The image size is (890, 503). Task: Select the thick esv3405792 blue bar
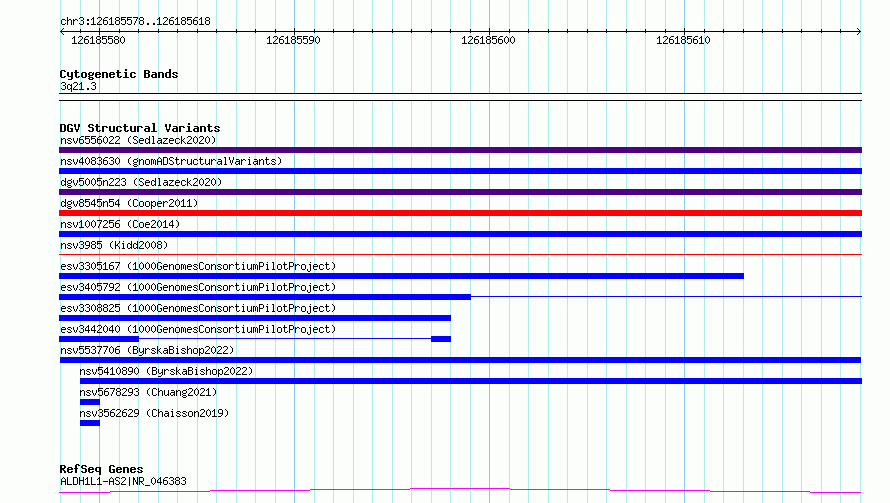pos(265,297)
